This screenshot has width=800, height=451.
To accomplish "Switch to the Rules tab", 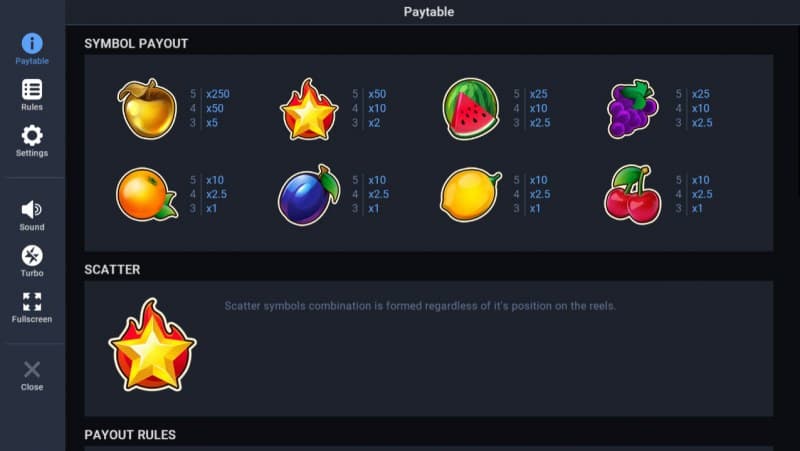I will [x=32, y=94].
